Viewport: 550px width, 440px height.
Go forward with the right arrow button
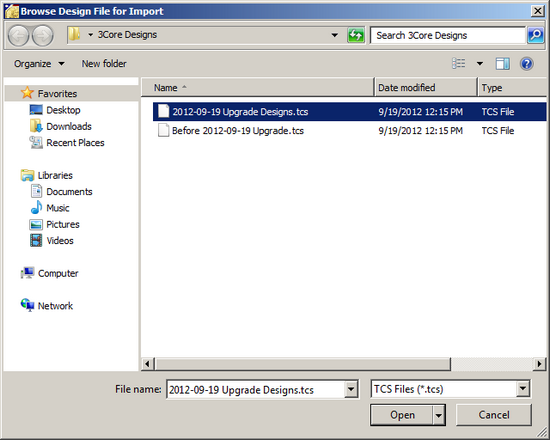click(x=43, y=35)
